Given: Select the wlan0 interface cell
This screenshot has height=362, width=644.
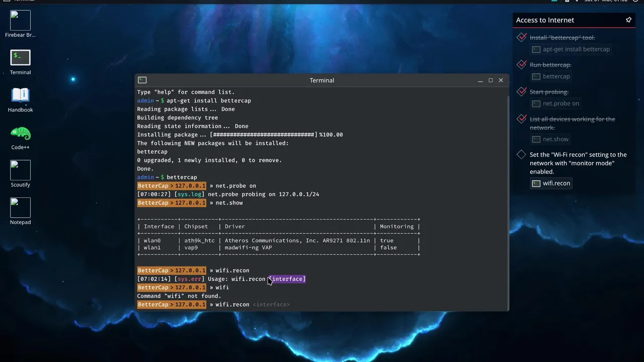Looking at the screenshot, I should [x=152, y=241].
